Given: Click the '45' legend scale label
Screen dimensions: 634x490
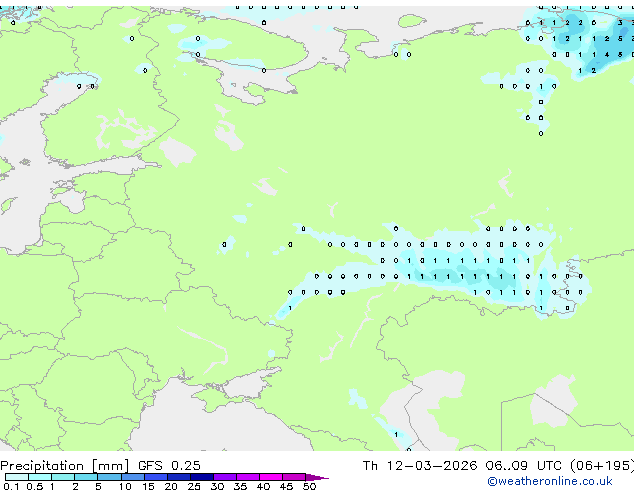Looking at the screenshot, I should point(287,486).
